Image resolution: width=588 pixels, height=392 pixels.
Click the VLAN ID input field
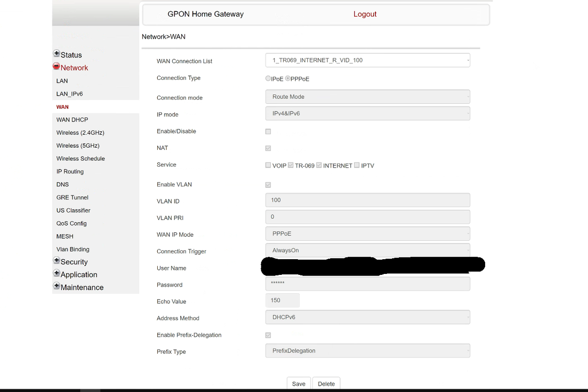(367, 200)
